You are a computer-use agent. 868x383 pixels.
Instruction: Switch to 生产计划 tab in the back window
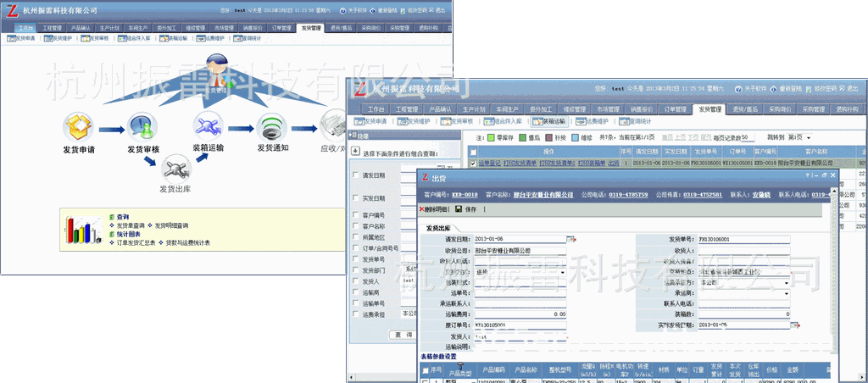click(109, 28)
